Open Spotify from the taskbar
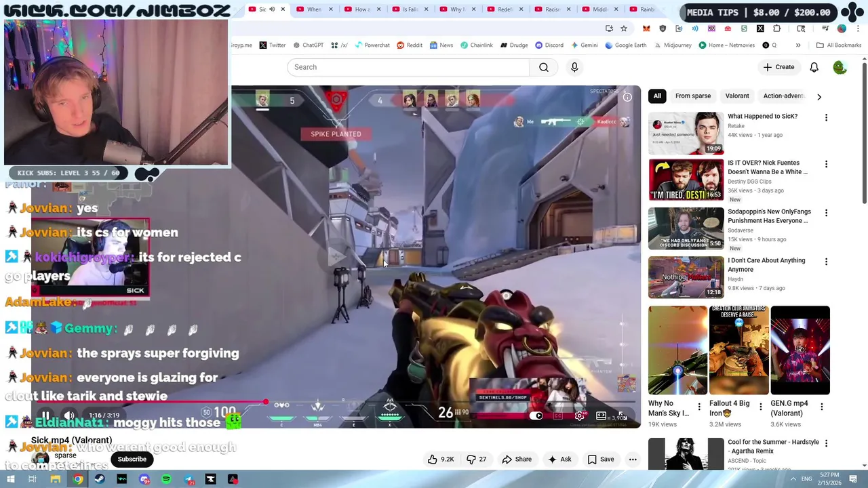The width and height of the screenshot is (868, 488). (166, 479)
